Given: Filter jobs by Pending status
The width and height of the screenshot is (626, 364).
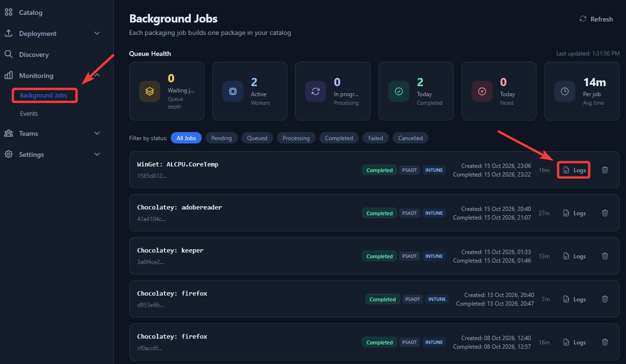Looking at the screenshot, I should [221, 138].
